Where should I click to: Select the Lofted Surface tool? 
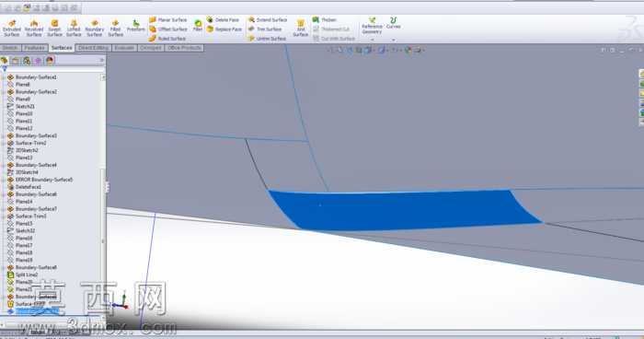[74, 28]
